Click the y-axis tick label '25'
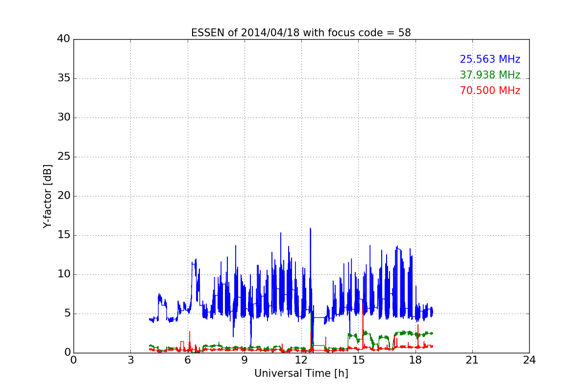Image resolution: width=588 pixels, height=392 pixels. (x=64, y=157)
